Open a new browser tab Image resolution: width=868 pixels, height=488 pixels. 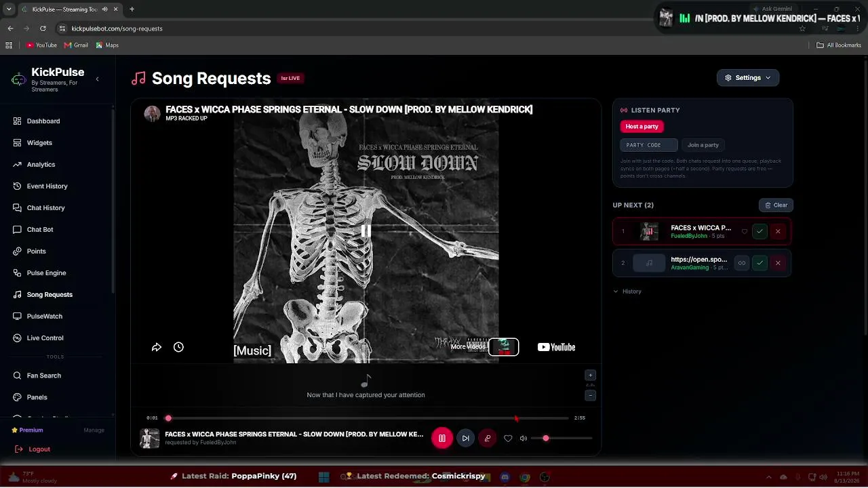132,9
